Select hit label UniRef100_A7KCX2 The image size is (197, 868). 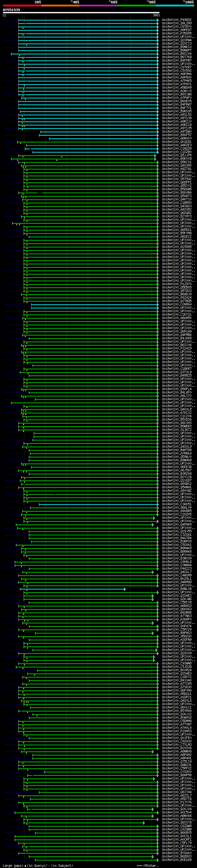(x=177, y=413)
